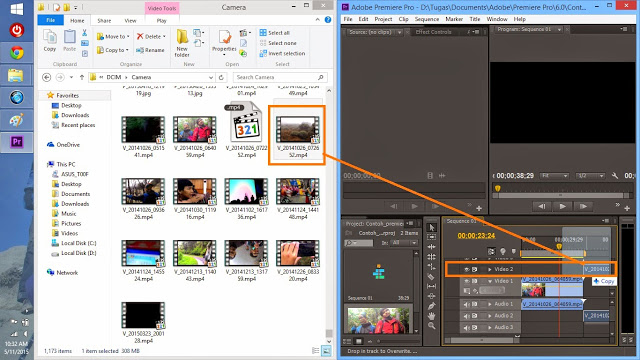Toggle sync lock on Video 2 track
640x360 pixels.
pos(475,269)
